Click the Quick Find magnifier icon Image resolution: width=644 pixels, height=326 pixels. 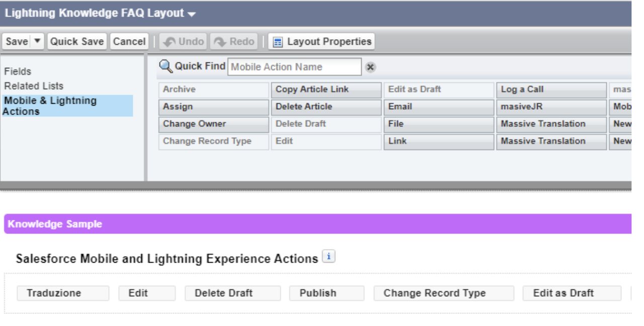click(166, 66)
